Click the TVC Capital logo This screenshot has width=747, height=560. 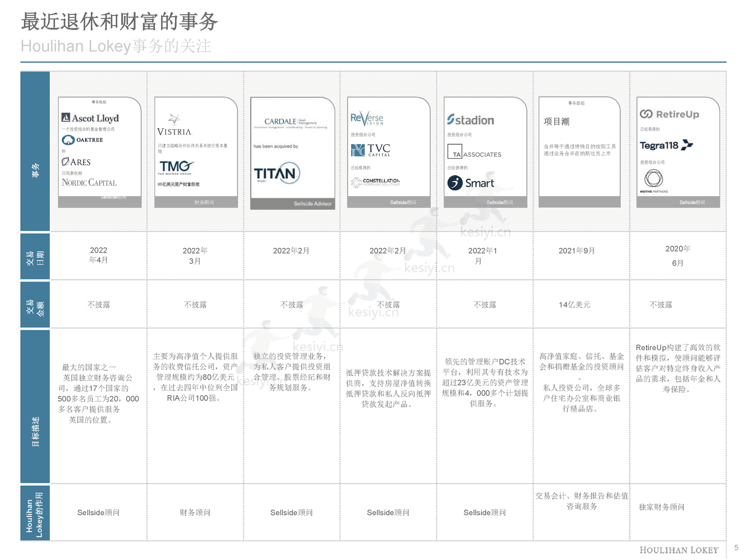(370, 150)
